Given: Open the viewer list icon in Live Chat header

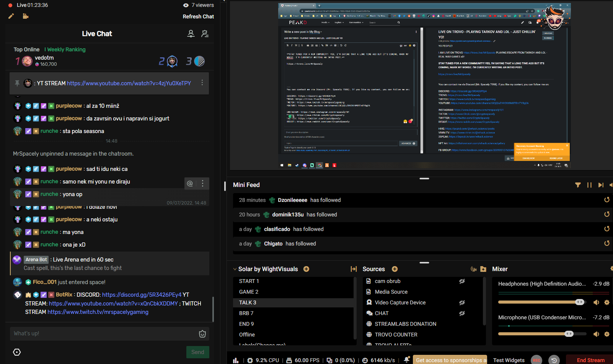Looking at the screenshot, I should (x=191, y=34).
